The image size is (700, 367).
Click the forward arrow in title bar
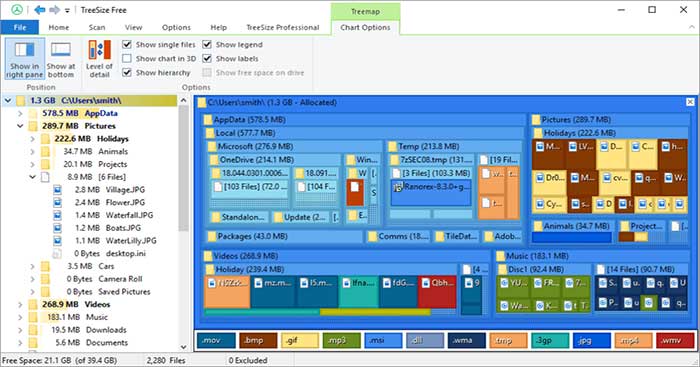click(54, 10)
